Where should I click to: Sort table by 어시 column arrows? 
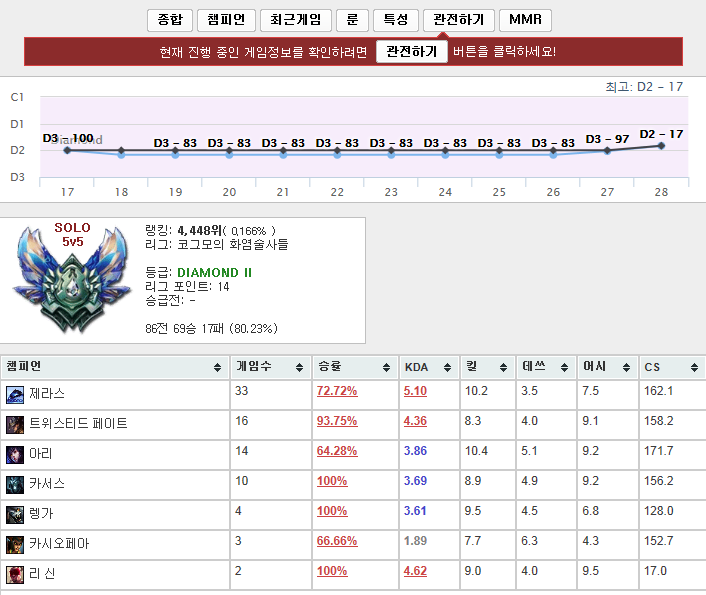(626, 368)
